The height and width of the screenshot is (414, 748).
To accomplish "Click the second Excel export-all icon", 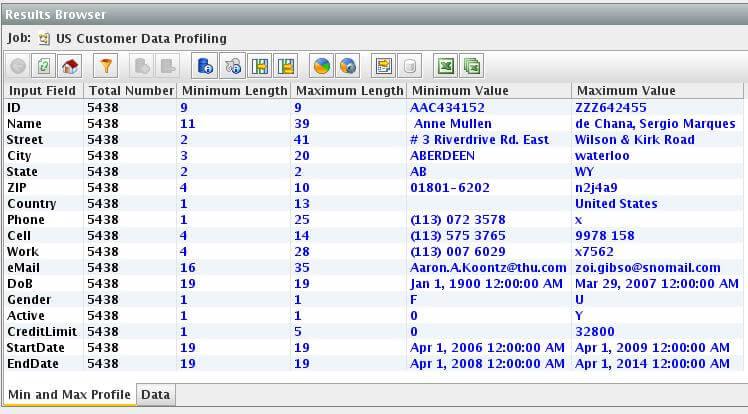I will pos(472,66).
